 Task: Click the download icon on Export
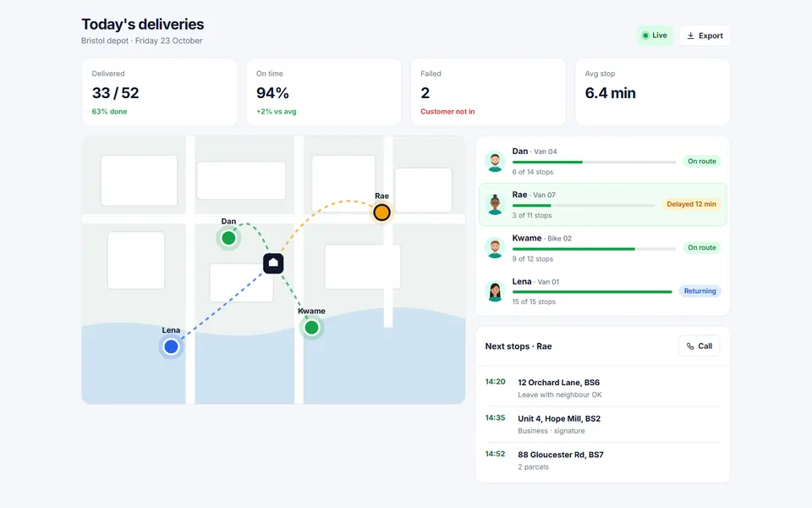coord(690,36)
